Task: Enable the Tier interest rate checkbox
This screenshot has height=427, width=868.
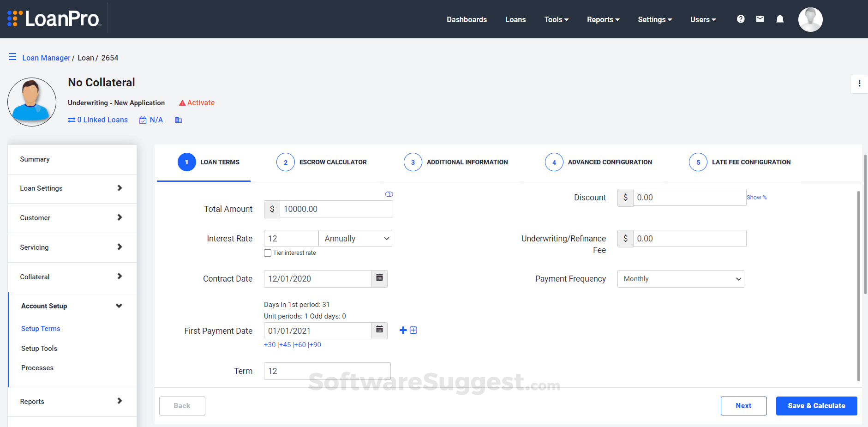Action: point(268,253)
